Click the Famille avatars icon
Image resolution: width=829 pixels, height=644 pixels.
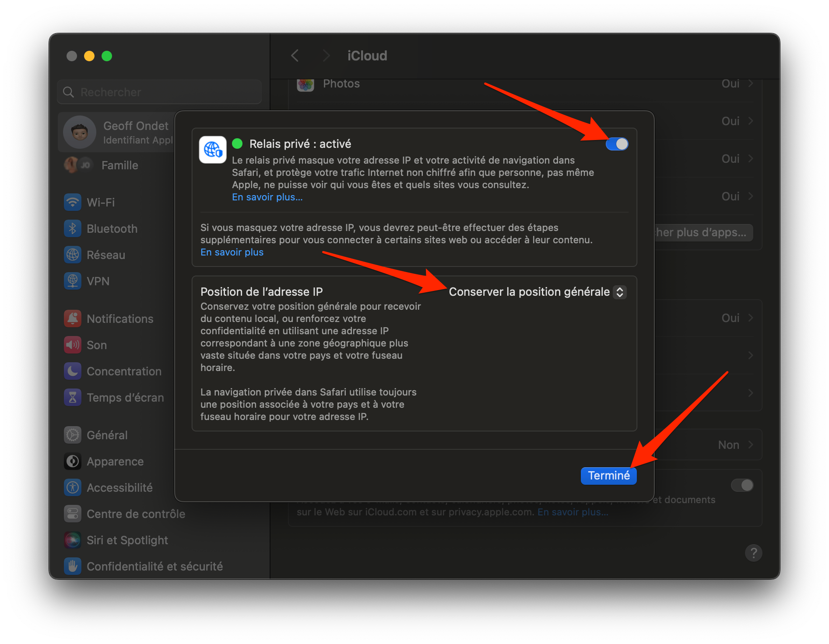(x=78, y=165)
